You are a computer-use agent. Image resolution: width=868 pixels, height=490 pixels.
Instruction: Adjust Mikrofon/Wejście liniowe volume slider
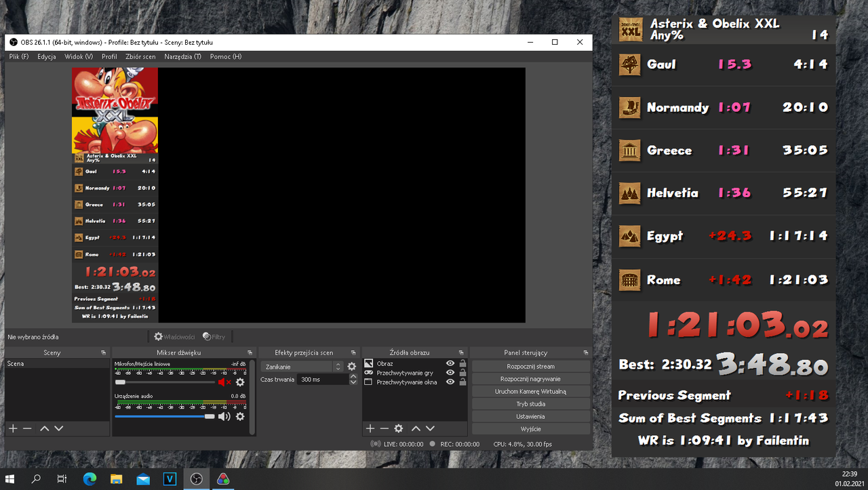pos(165,382)
